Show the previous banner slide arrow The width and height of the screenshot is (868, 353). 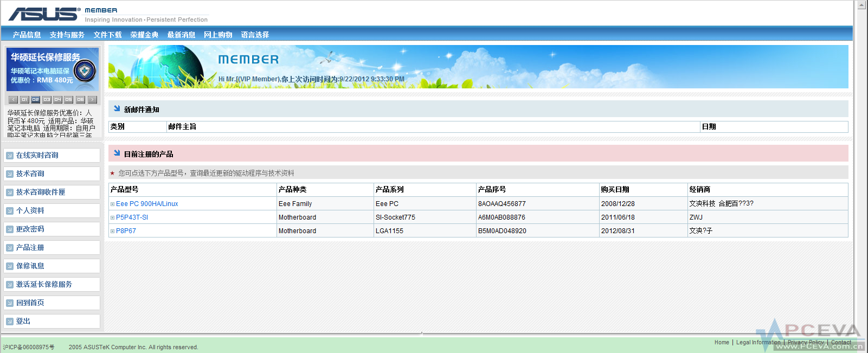pyautogui.click(x=14, y=100)
